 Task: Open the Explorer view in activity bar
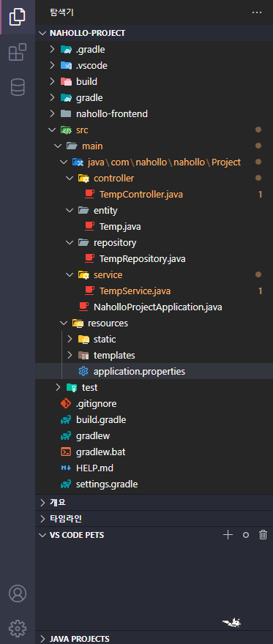point(18,16)
